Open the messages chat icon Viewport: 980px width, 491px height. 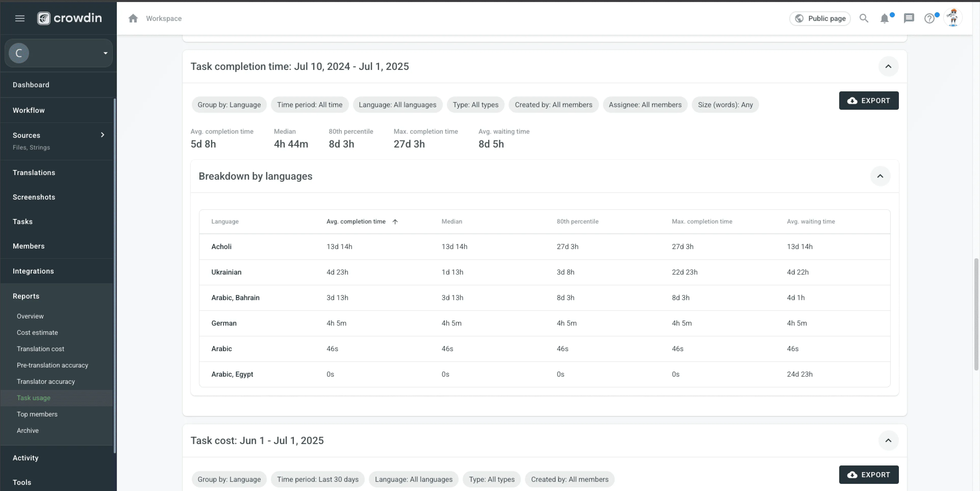tap(909, 18)
